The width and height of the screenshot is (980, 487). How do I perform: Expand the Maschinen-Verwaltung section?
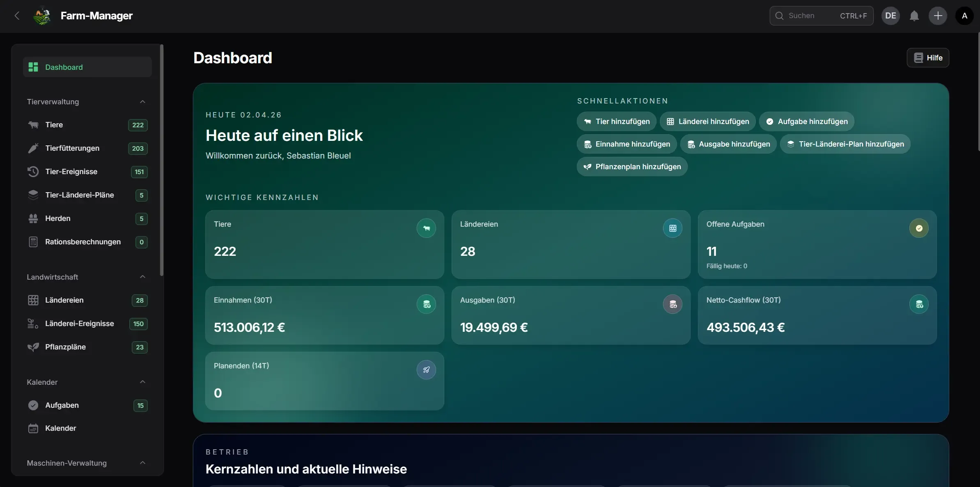[142, 463]
